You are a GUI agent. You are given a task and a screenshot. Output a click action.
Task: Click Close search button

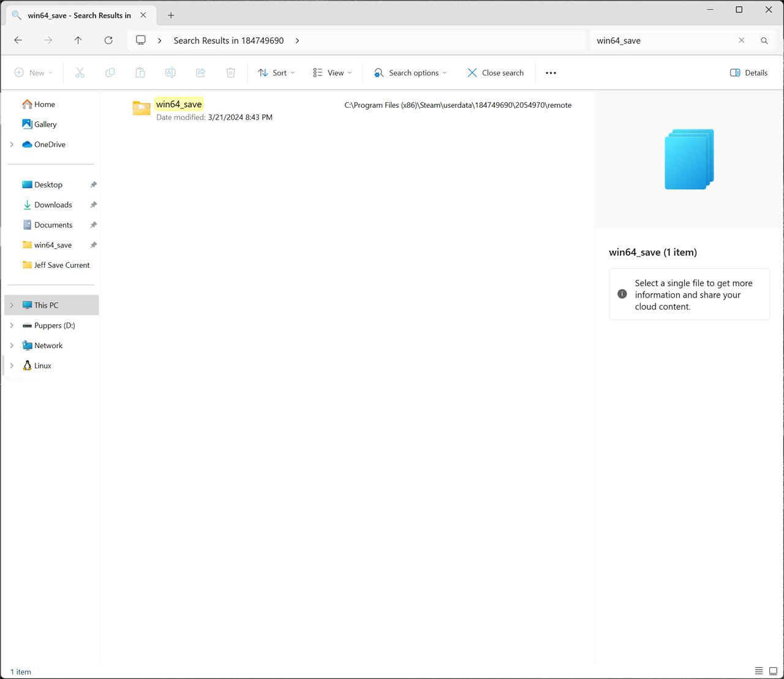pos(496,73)
